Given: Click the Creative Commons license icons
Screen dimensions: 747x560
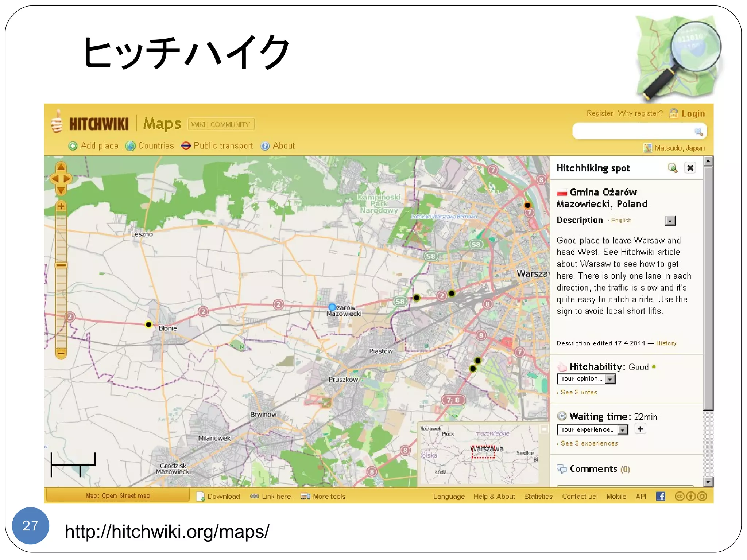Looking at the screenshot, I should click(x=691, y=496).
